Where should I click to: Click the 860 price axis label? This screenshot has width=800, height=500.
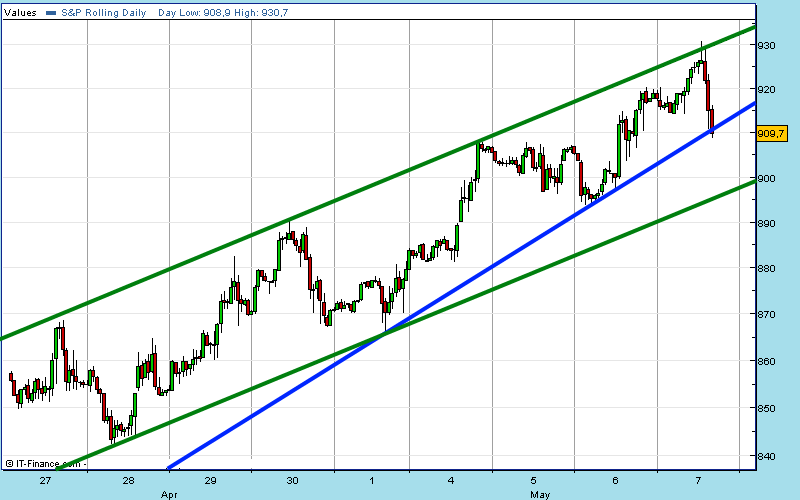[766, 361]
